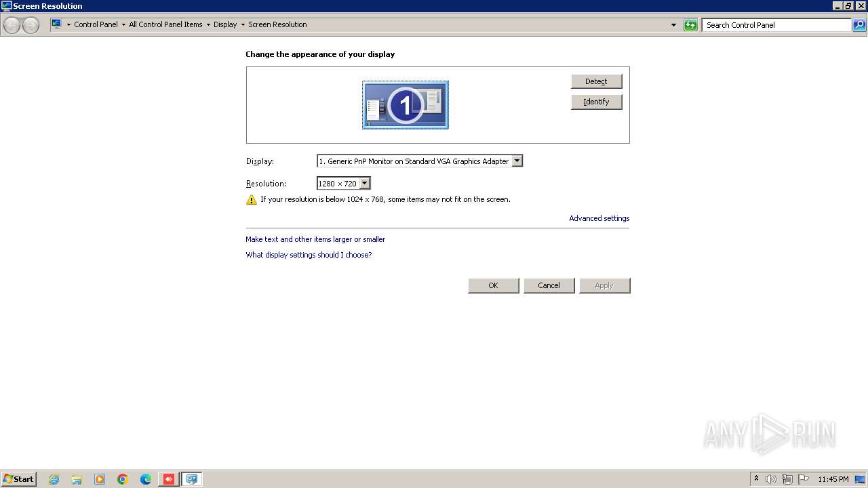Image resolution: width=868 pixels, height=488 pixels.
Task: Click the 'Change the appearance of your display' heading
Action: pyautogui.click(x=320, y=54)
